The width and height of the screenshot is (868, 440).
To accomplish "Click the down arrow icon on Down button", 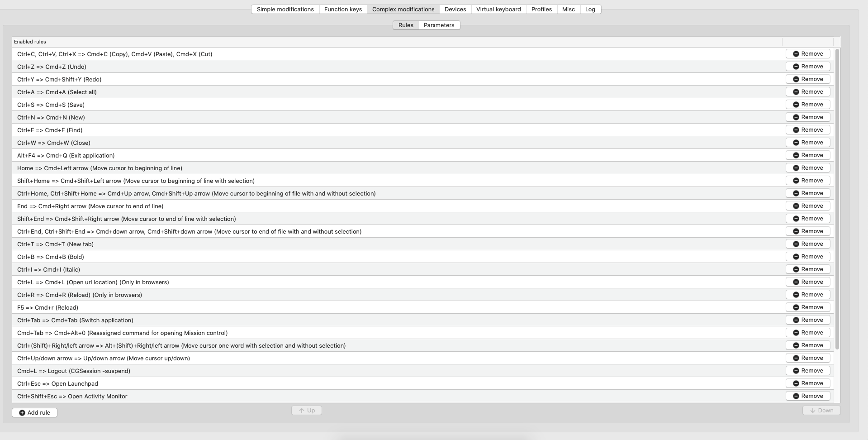I will pyautogui.click(x=812, y=411).
